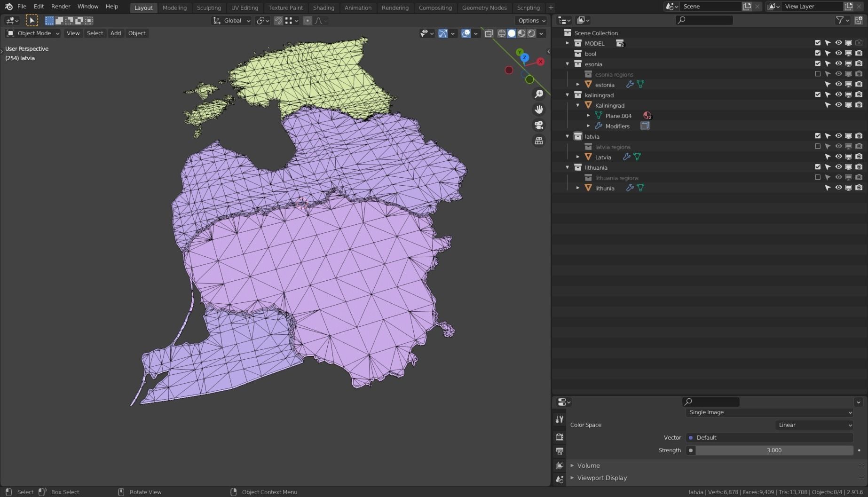
Task: Select rendered viewport shading
Action: 531,33
